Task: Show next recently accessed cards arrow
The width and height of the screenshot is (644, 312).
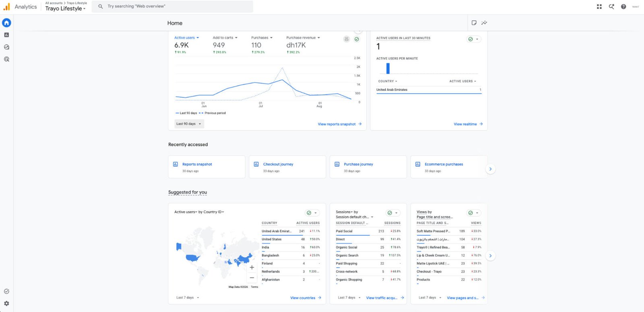Action: [x=490, y=169]
